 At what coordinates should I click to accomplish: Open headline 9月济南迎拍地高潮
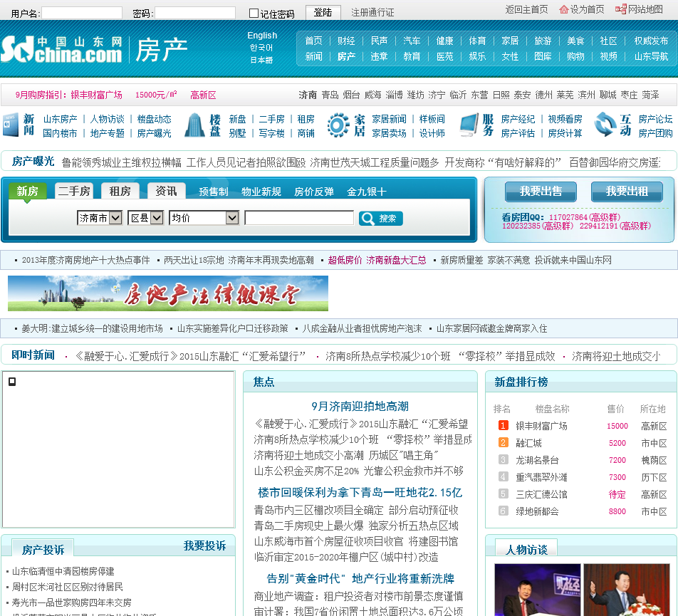click(360, 407)
